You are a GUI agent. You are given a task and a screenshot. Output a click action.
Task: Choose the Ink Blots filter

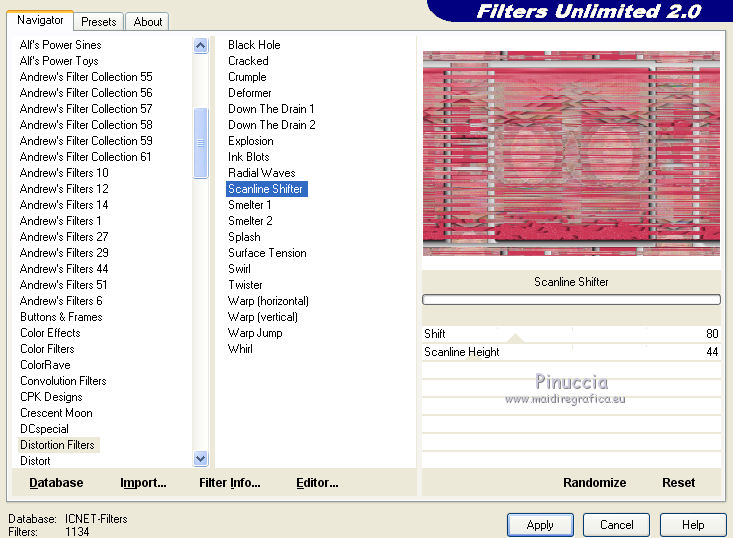(x=249, y=157)
